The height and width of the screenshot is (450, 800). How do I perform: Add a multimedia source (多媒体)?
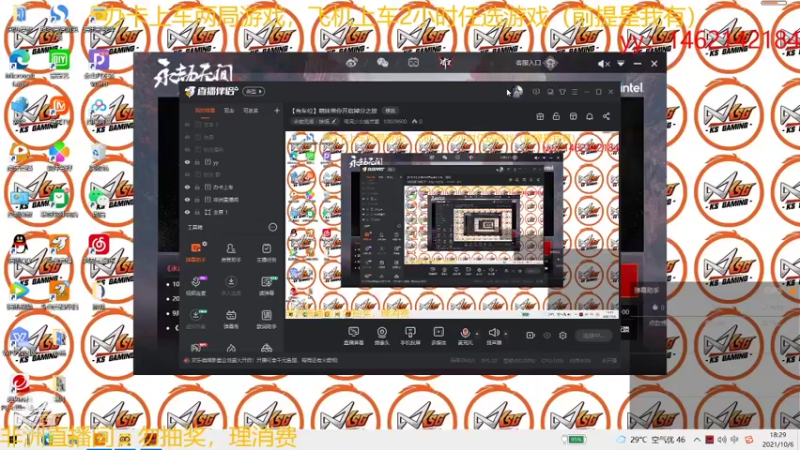pyautogui.click(x=438, y=336)
